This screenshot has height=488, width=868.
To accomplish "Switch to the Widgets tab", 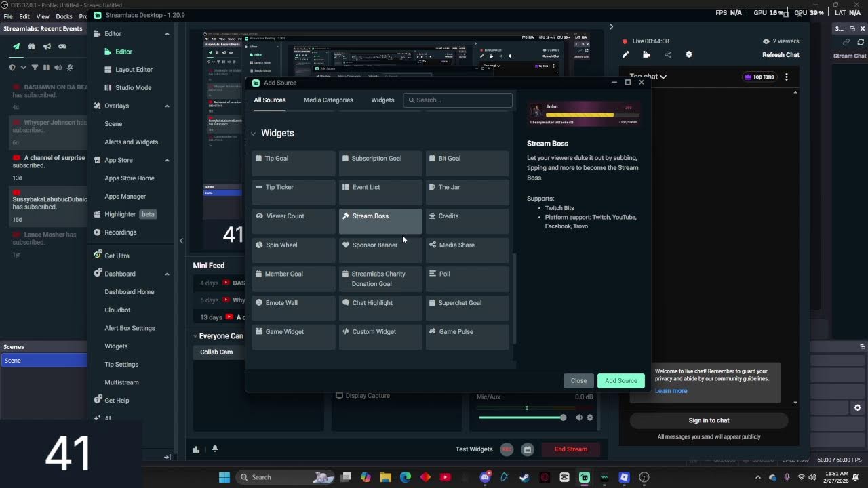I will (382, 100).
